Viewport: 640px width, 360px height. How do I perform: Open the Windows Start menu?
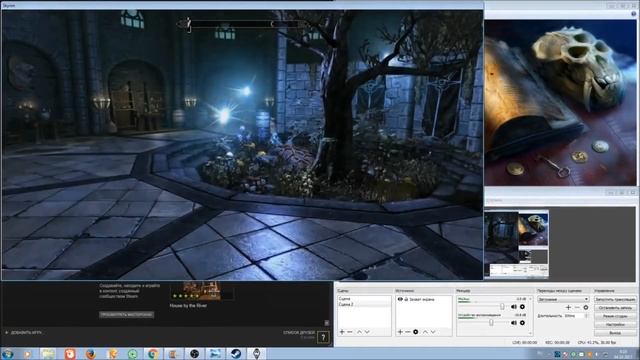(x=8, y=353)
